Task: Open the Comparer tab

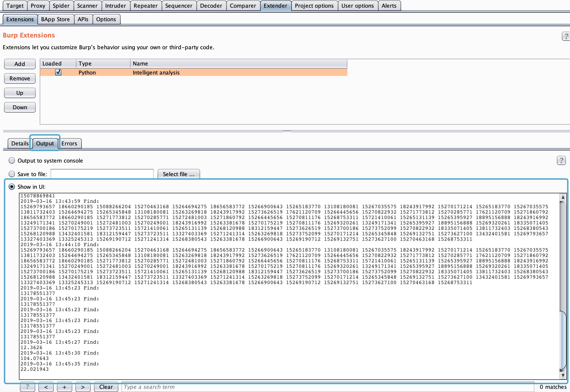Action: click(x=243, y=6)
